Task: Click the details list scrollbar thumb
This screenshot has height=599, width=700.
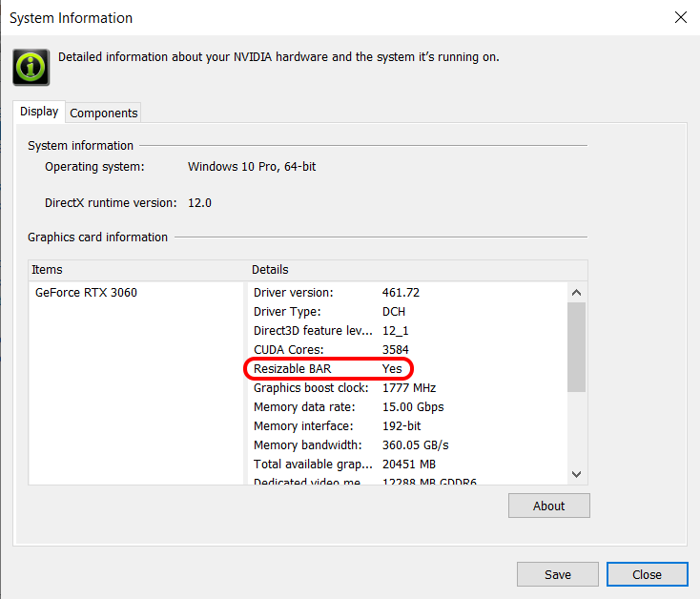Action: coord(576,347)
